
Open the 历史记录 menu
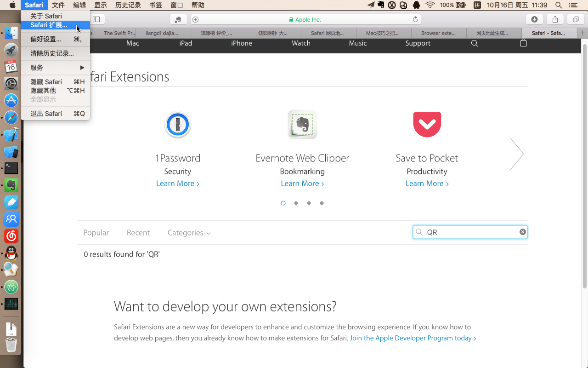(128, 5)
